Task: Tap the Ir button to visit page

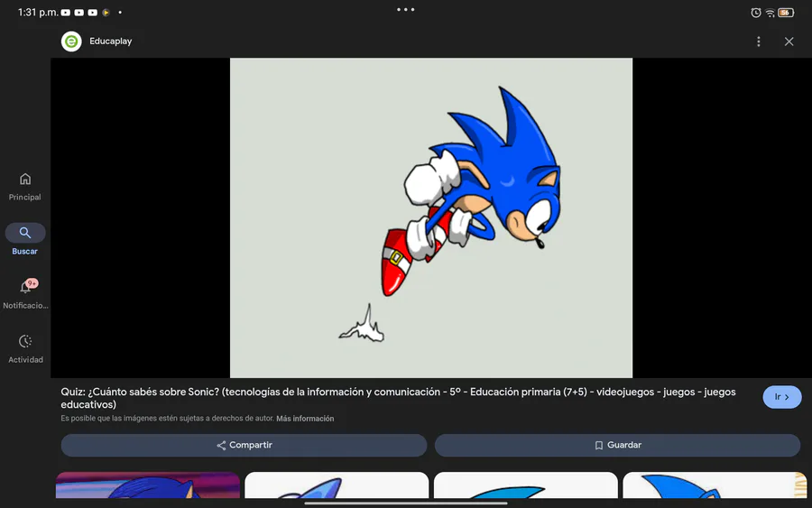Action: 782,397
